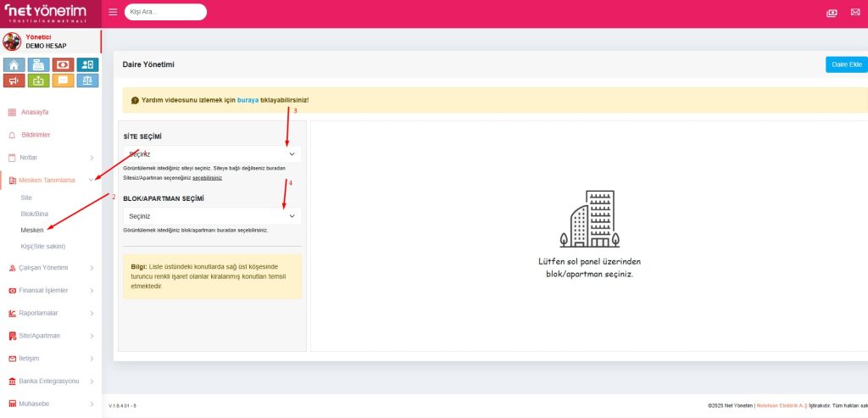Click the Daire Ekle button

[846, 64]
